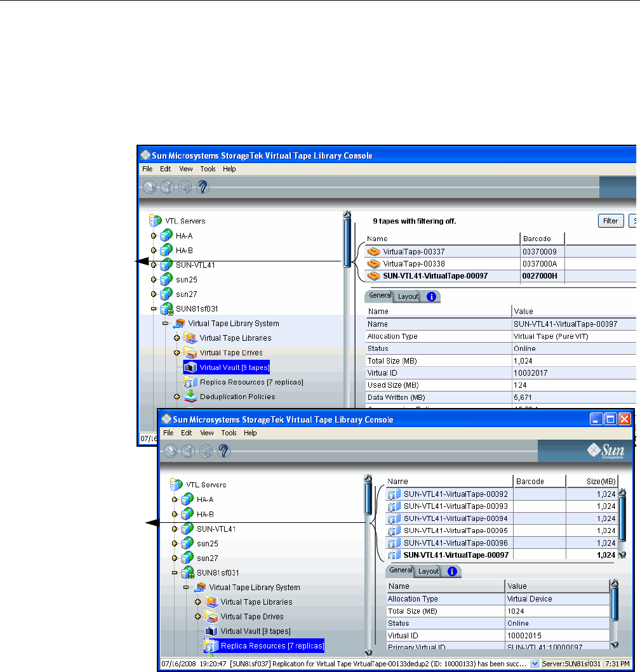Expand SUN-VTL41 server node in front window
The height and width of the screenshot is (672, 640).
click(x=175, y=529)
